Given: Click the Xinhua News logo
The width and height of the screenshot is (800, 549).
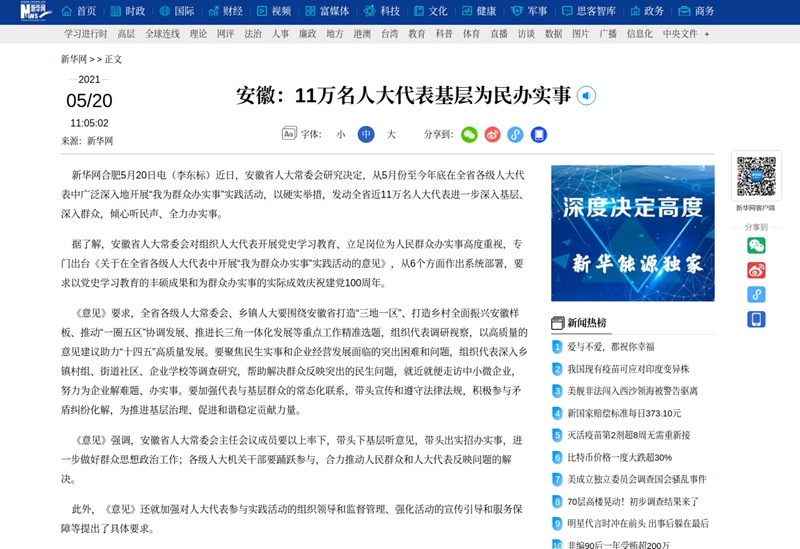Looking at the screenshot, I should (35, 11).
